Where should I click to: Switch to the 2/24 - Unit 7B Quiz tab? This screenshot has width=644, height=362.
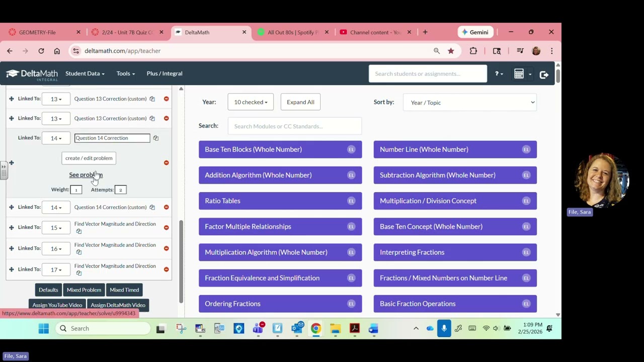[x=128, y=32]
